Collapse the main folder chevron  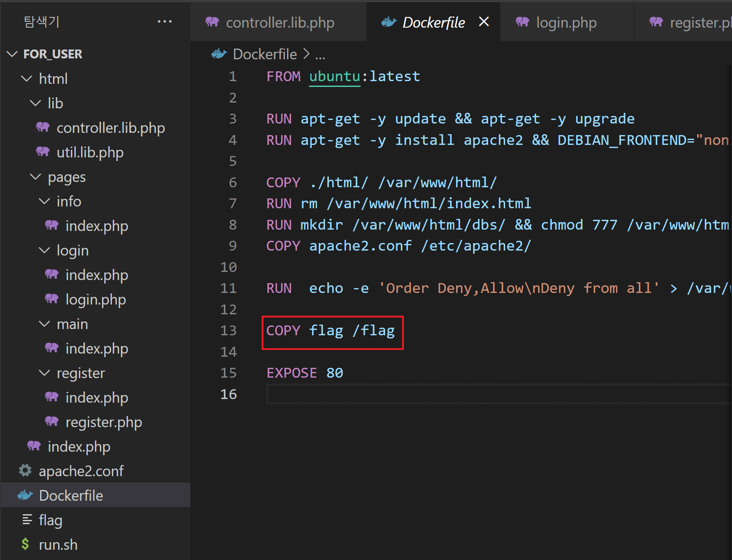click(x=45, y=324)
